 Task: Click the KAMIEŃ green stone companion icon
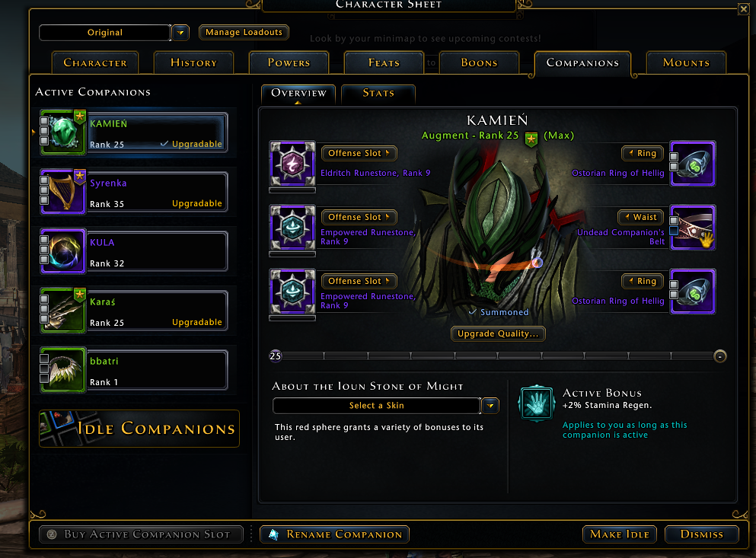(x=62, y=132)
